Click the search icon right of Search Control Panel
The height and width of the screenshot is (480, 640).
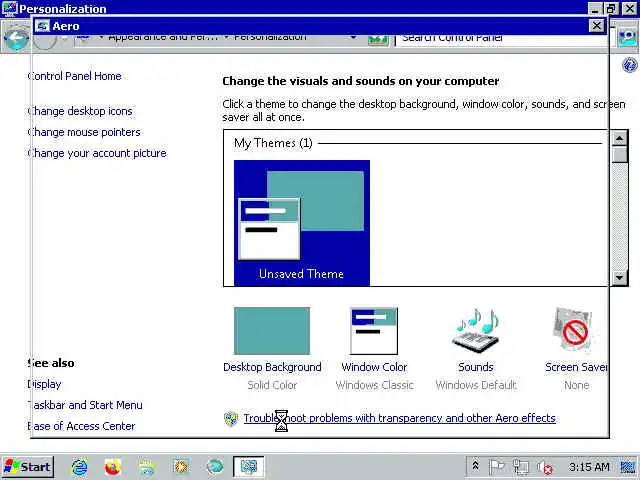coord(627,38)
